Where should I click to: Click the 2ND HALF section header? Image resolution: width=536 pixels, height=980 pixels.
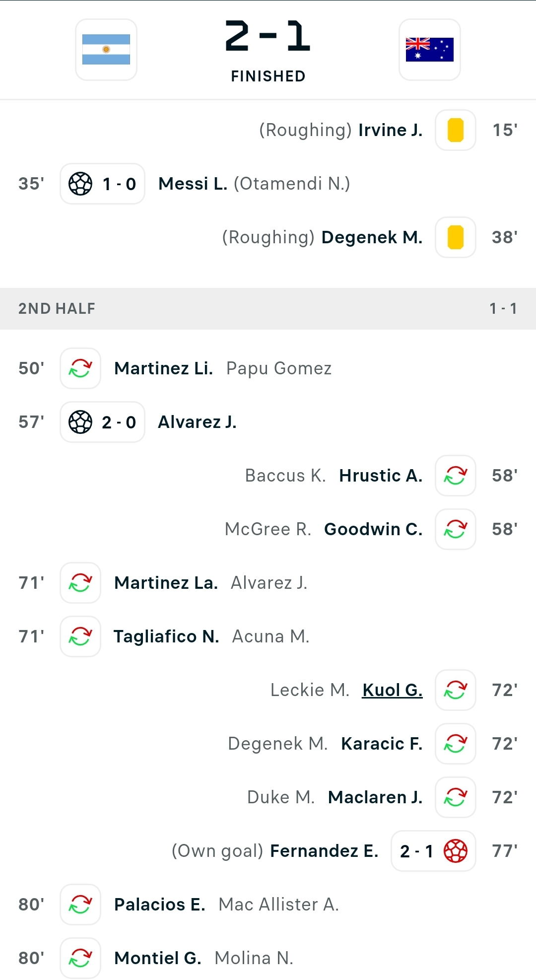268,308
